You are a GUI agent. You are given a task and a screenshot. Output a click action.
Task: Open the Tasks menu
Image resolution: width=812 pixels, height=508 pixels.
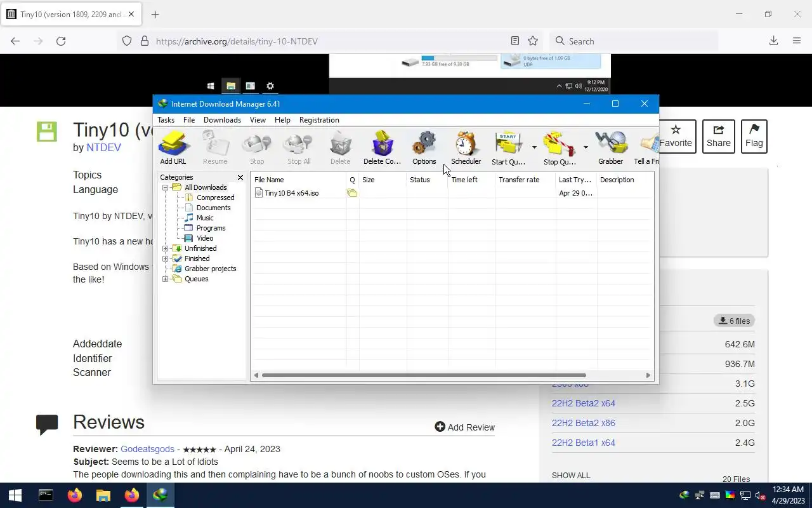166,120
